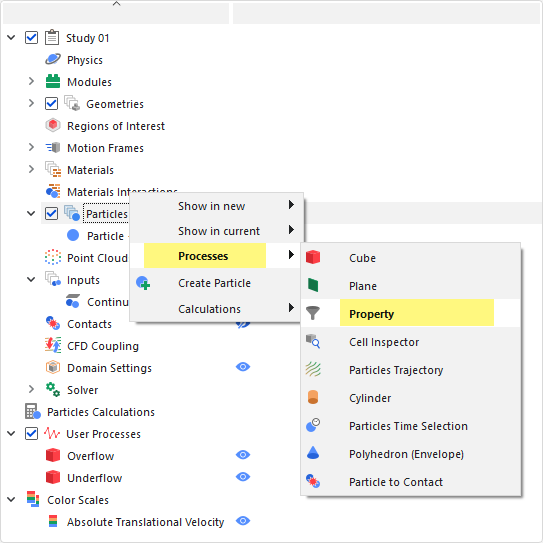
Task: Click the orange Cylinder icon
Action: click(x=313, y=397)
